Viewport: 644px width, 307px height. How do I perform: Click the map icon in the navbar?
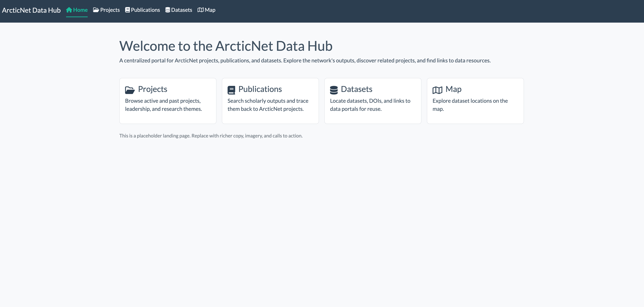tap(200, 10)
